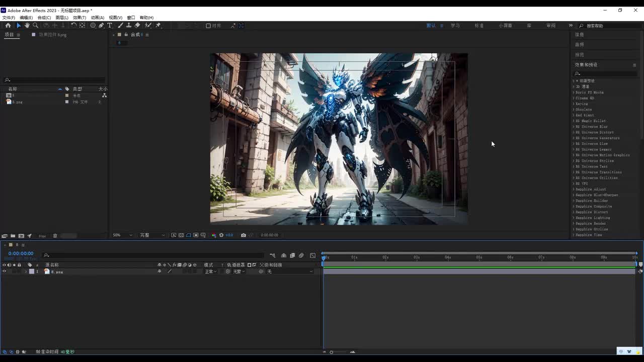Open the 信息 panel

click(580, 35)
